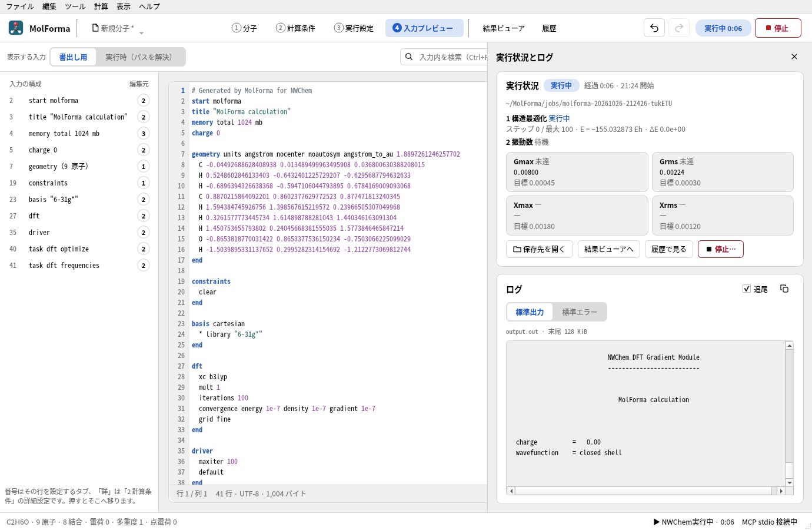Open the 計算 menu
Image resolution: width=812 pixels, height=530 pixels.
pyautogui.click(x=101, y=6)
